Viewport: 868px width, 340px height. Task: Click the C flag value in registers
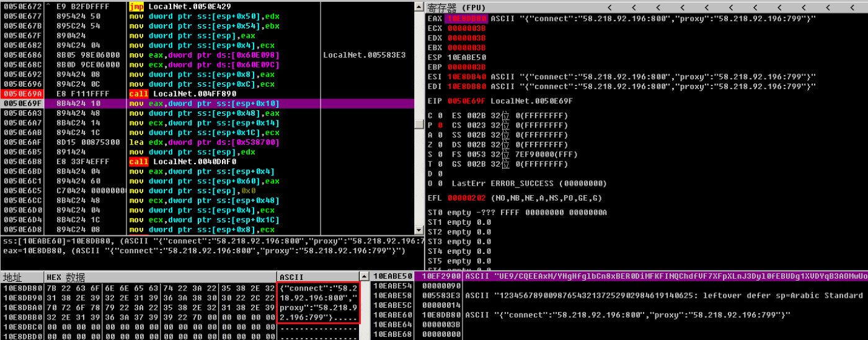(x=440, y=116)
